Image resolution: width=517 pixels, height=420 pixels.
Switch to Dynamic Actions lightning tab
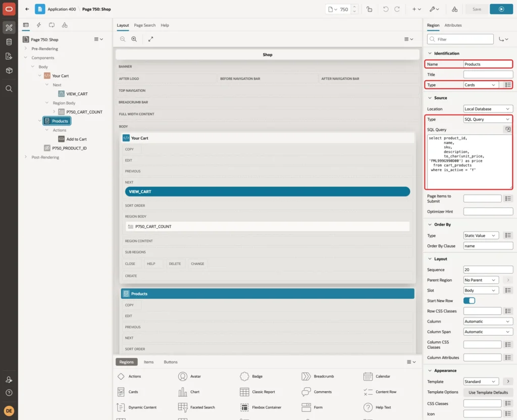coord(38,25)
